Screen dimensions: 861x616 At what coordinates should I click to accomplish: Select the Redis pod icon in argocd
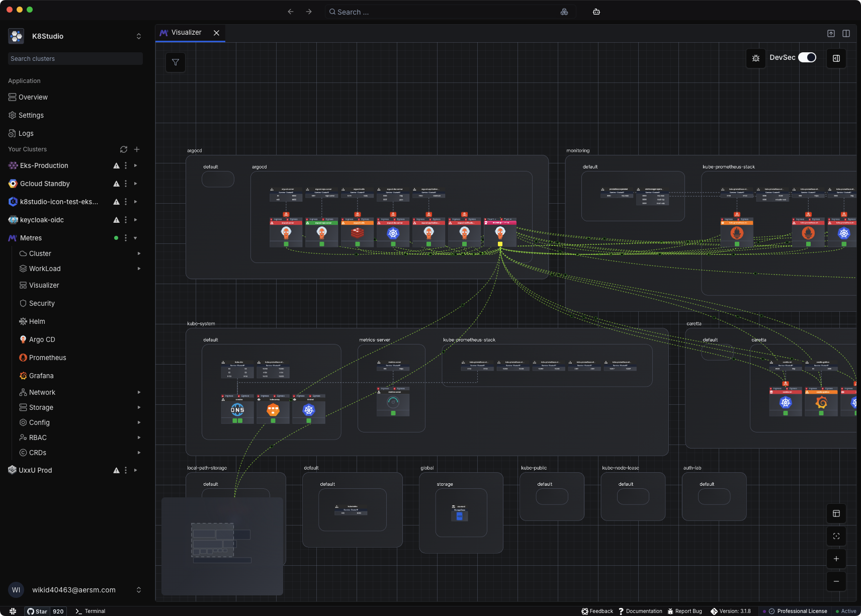pyautogui.click(x=357, y=233)
